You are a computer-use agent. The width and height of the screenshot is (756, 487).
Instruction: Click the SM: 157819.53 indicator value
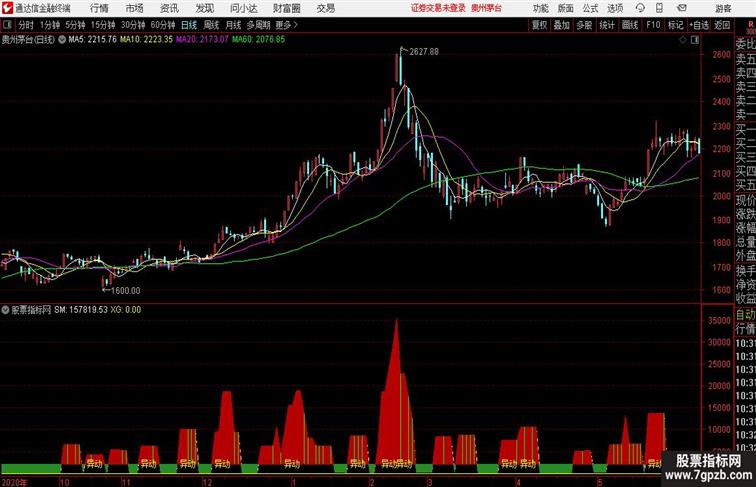(81, 310)
